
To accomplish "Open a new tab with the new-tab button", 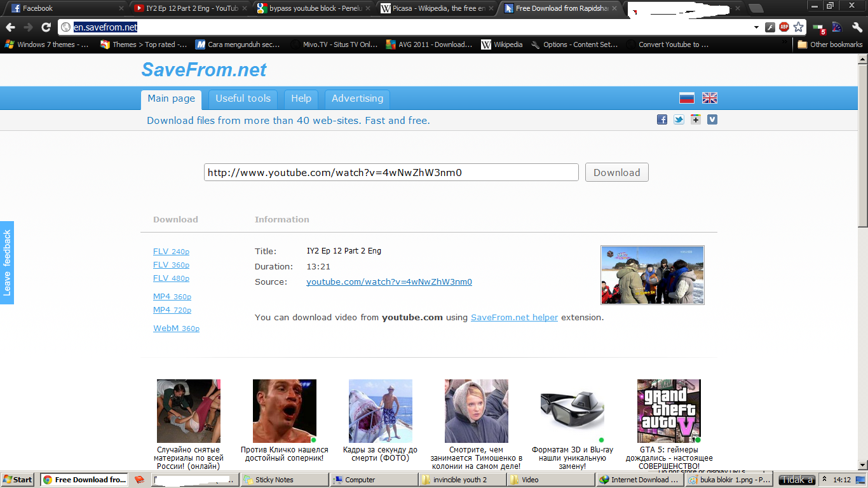I will (x=756, y=8).
